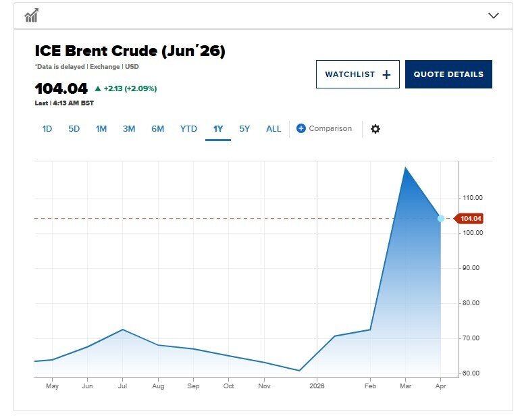Click the March peak on the chart line
Screen dimensions: 522x420
click(404, 167)
